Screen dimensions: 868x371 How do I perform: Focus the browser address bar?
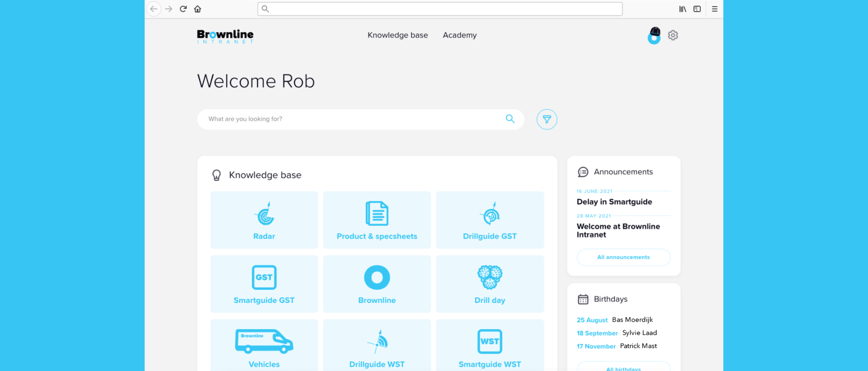[x=440, y=9]
